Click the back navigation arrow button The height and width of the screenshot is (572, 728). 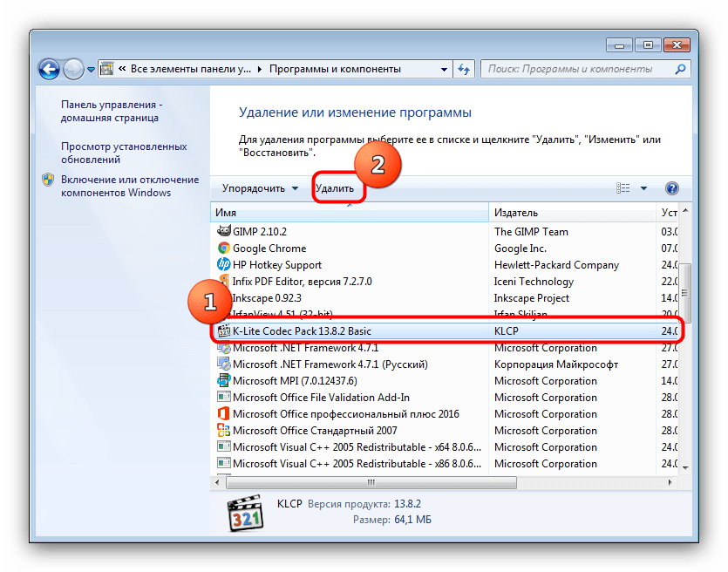[x=50, y=69]
